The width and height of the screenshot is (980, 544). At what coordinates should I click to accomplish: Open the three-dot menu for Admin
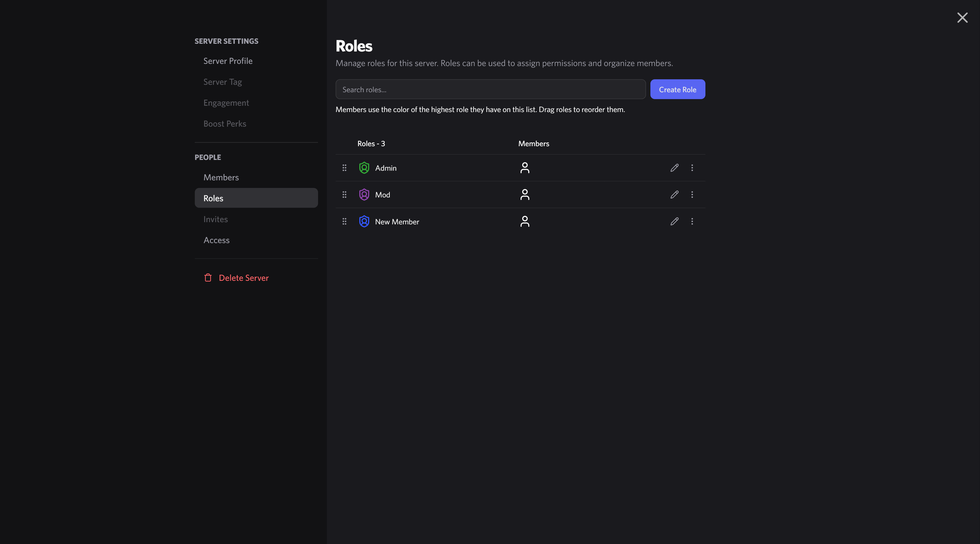coord(692,168)
